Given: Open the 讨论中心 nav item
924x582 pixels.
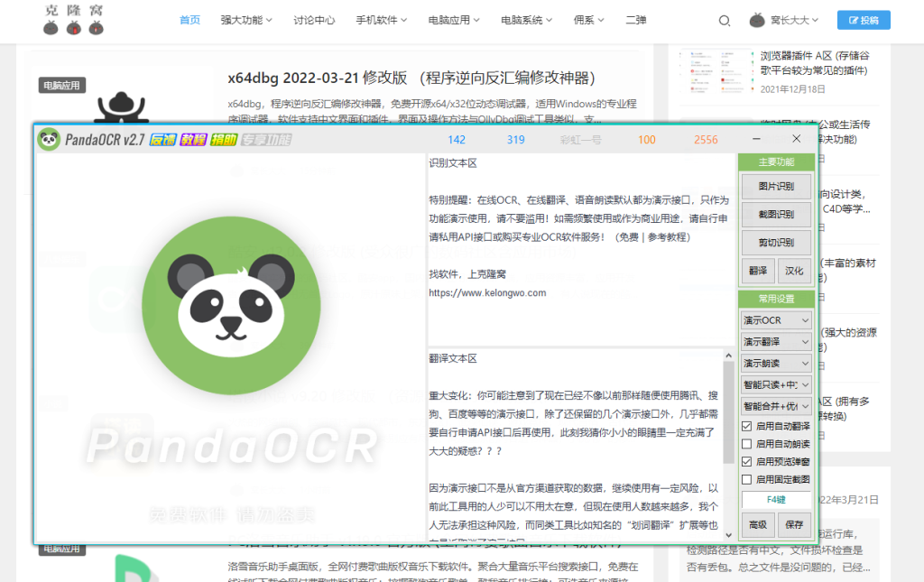Looking at the screenshot, I should (314, 20).
